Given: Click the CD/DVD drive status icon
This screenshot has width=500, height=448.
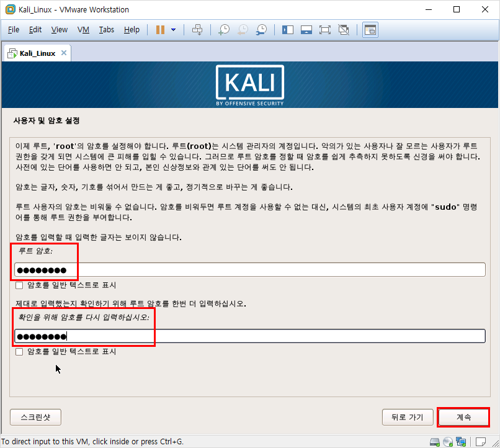Looking at the screenshot, I should [448, 442].
